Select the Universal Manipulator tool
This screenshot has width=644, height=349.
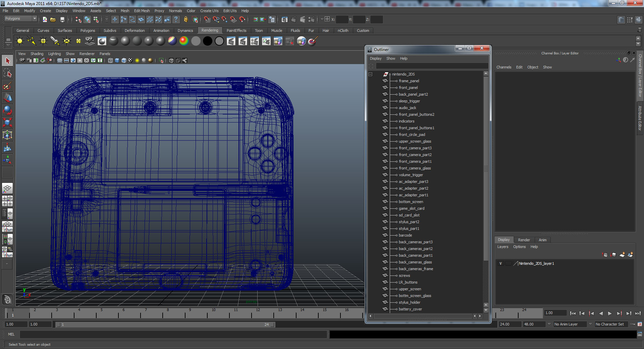tap(7, 135)
